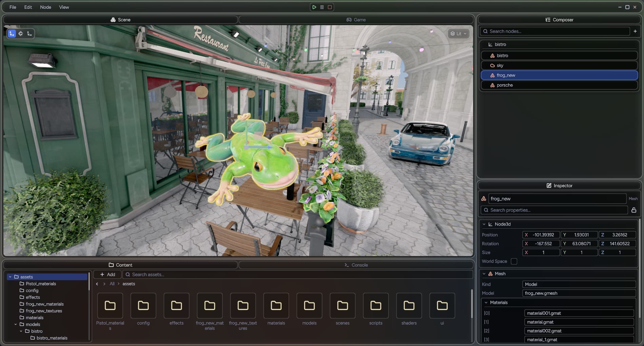Click the Add asset button
Image resolution: width=644 pixels, height=346 pixels.
[x=107, y=274]
